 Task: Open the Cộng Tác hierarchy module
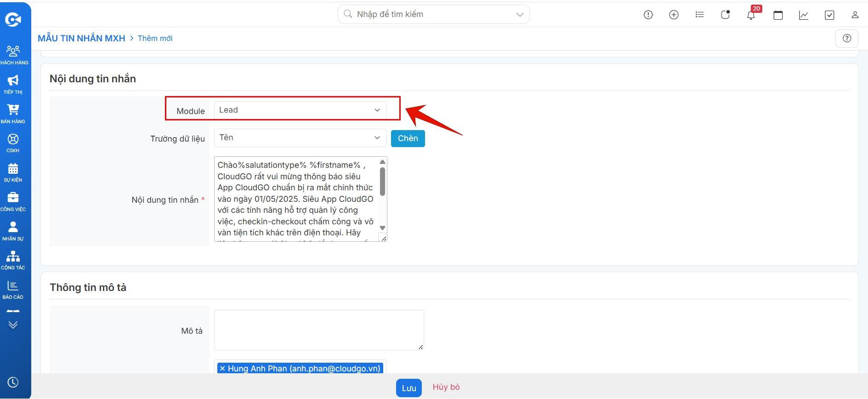pos(13,260)
